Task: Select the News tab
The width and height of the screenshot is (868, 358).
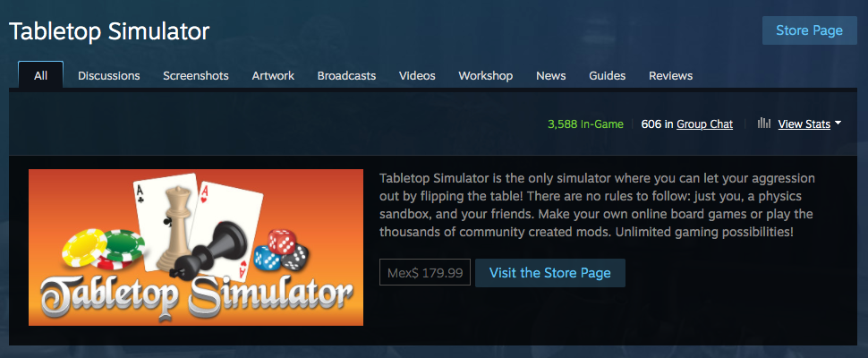Action: coord(551,76)
